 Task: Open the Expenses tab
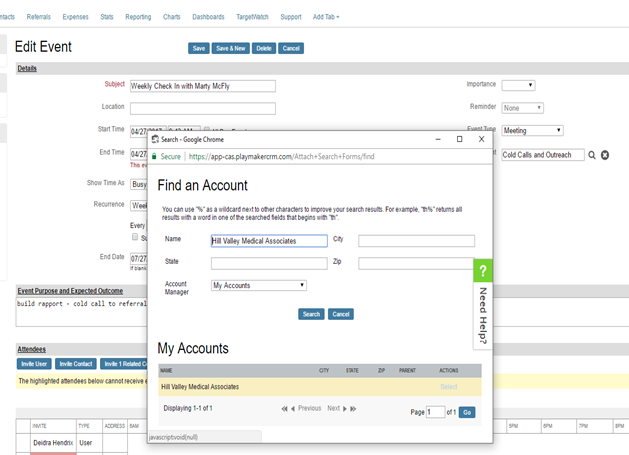75,17
